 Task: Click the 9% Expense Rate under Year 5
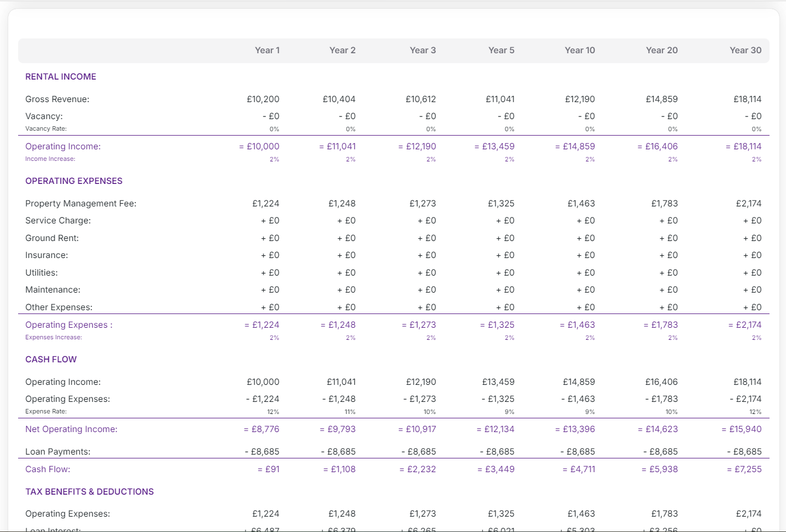[x=510, y=412]
